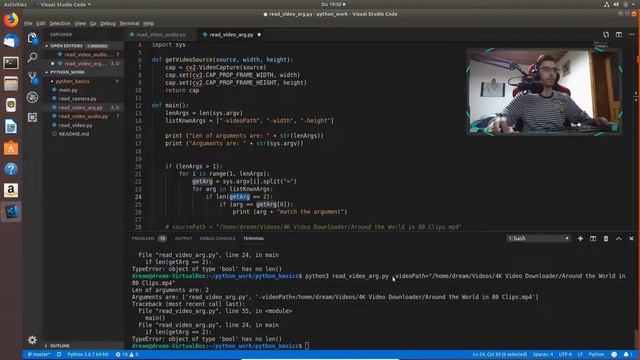This screenshot has width=640, height=360.
Task: Close the terminal panel
Action: (631, 238)
